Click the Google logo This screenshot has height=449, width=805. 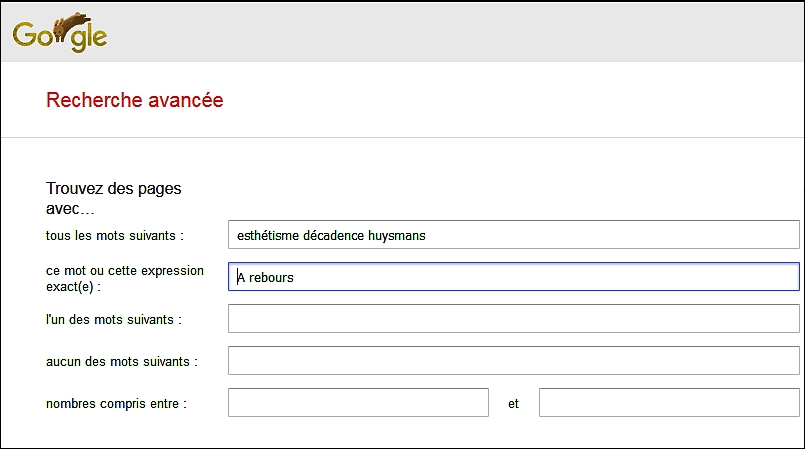[59, 34]
